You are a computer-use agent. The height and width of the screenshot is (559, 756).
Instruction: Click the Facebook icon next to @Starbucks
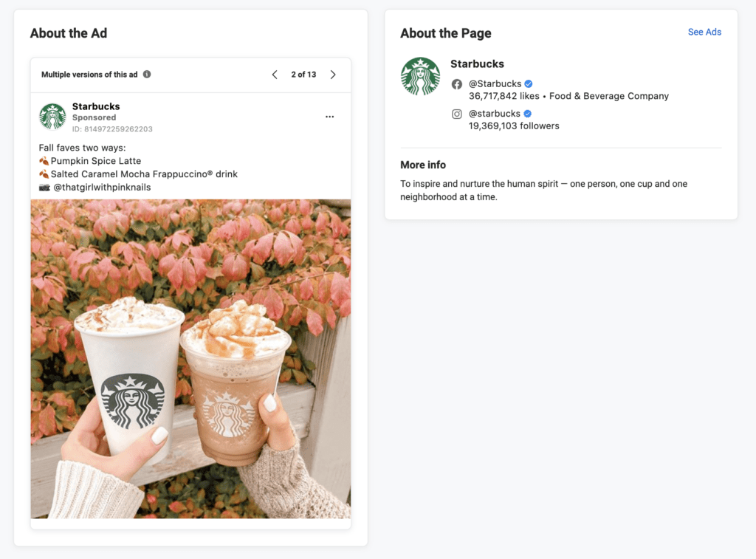point(456,84)
